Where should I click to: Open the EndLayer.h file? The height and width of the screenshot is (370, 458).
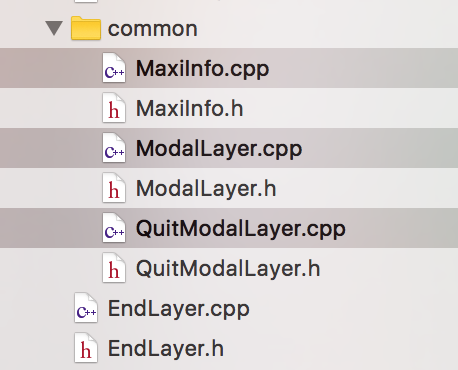pos(166,348)
